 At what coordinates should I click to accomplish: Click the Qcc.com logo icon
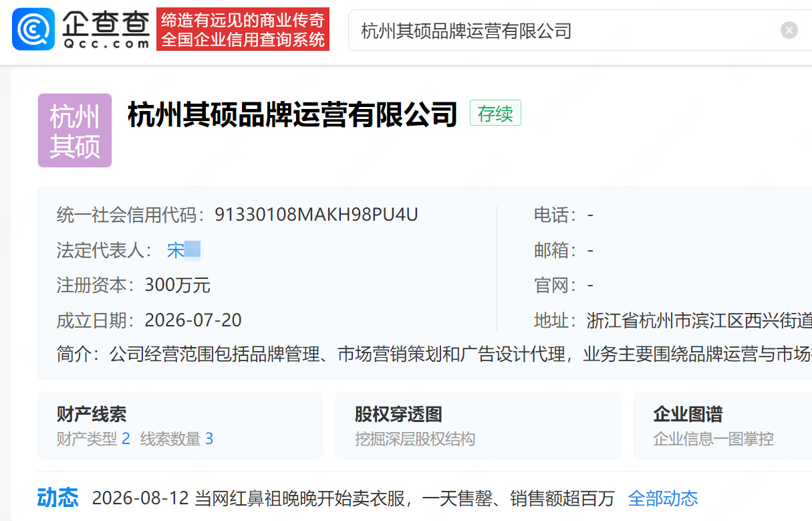coord(33,29)
